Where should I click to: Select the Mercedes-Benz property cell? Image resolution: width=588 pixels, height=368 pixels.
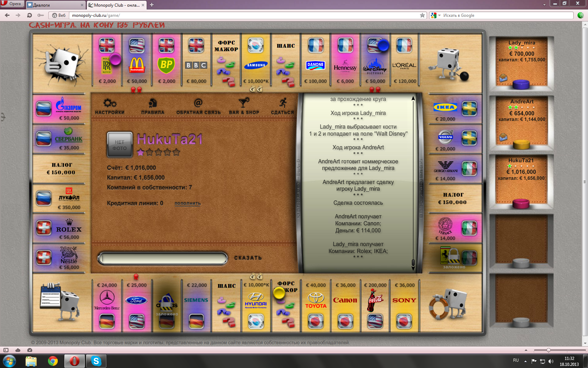point(107,306)
